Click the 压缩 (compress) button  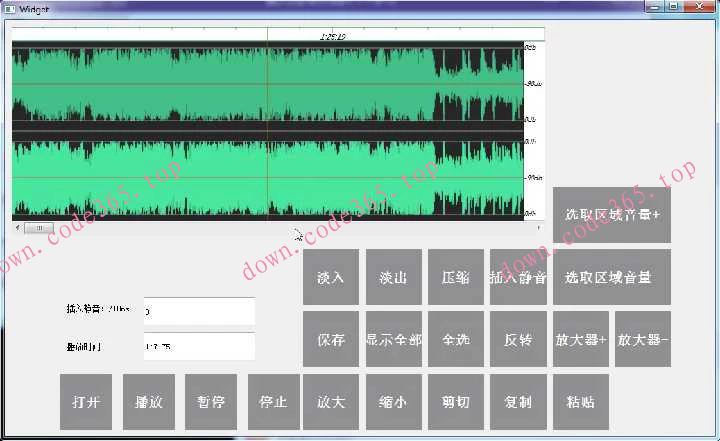(456, 277)
